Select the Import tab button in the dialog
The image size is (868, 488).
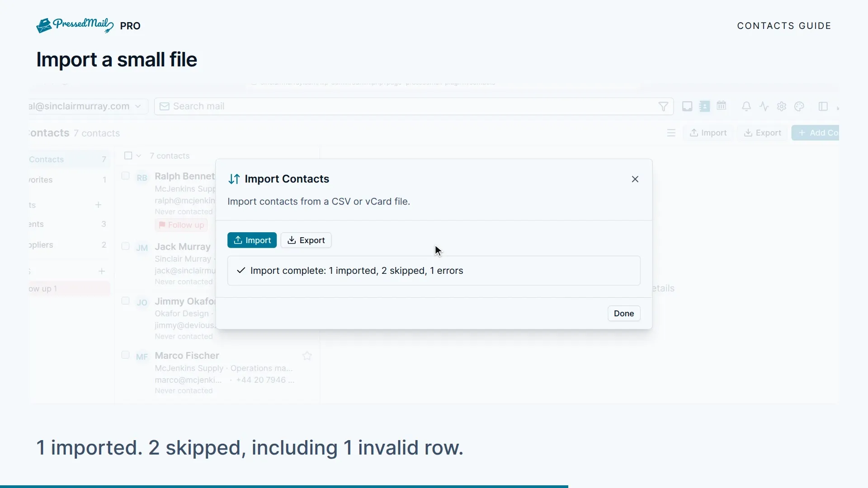tap(252, 240)
